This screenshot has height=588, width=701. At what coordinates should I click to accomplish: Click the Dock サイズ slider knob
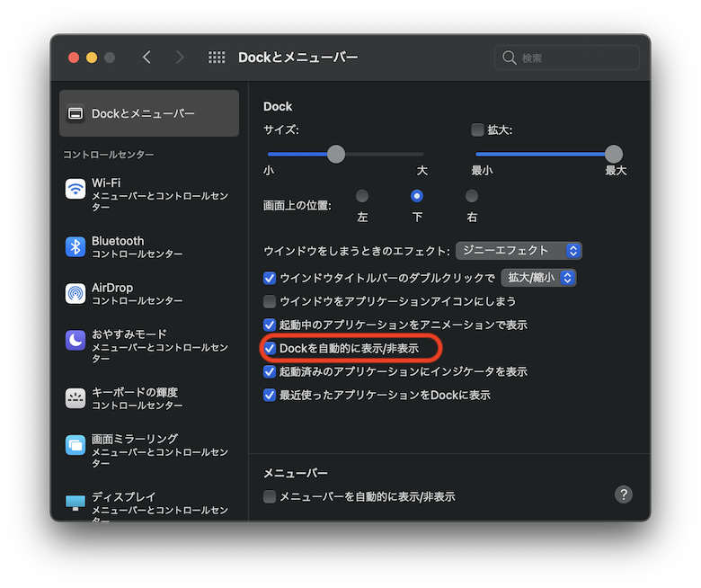point(336,154)
